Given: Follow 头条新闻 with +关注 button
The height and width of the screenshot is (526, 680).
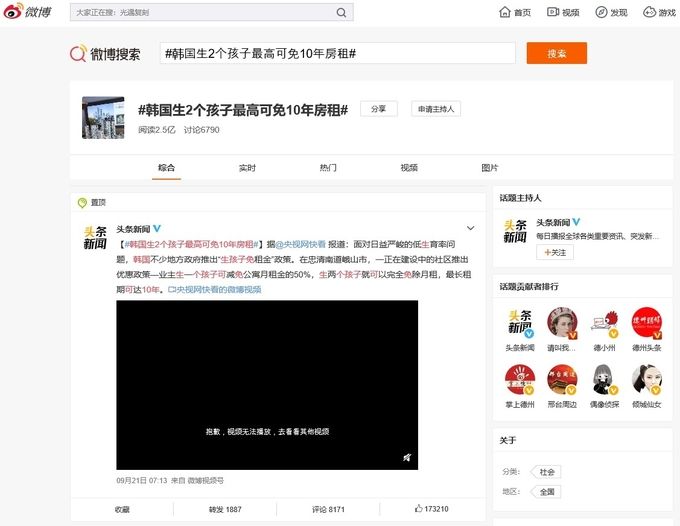Looking at the screenshot, I should pos(555,252).
